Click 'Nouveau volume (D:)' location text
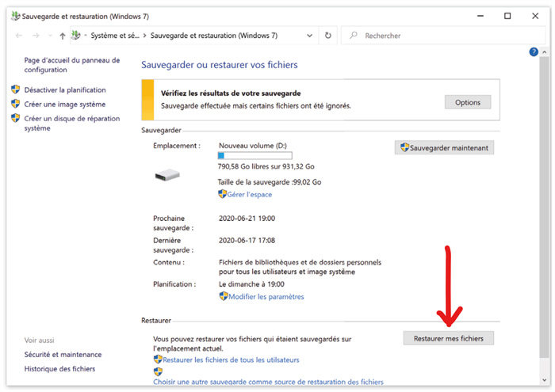This screenshot has height=392, width=555. 253,146
